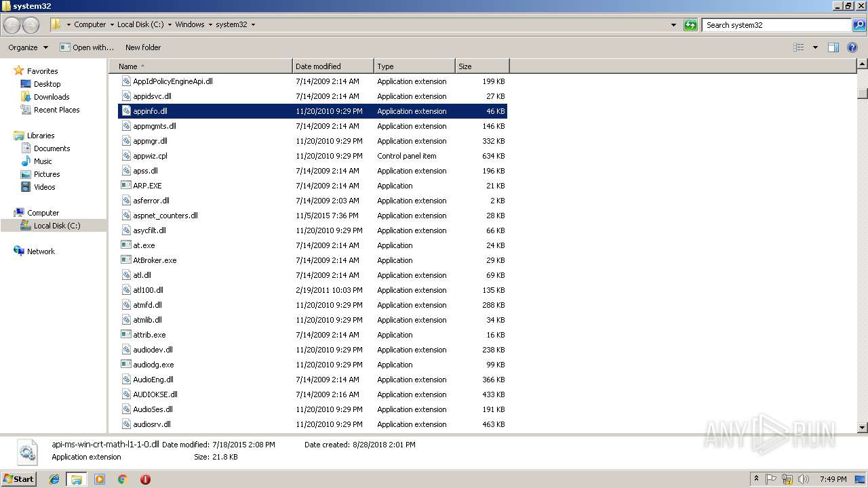Click the vertical scrollbar down arrow

[863, 428]
